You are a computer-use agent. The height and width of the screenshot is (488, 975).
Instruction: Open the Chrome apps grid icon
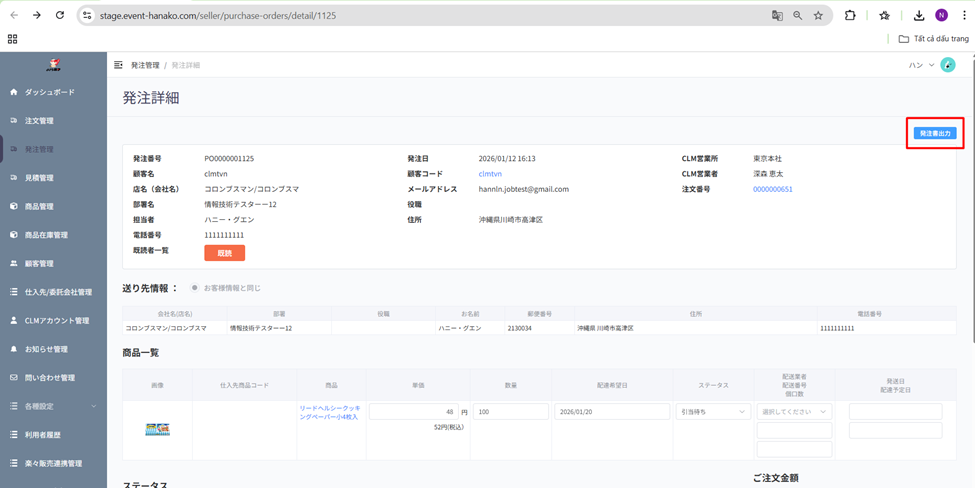[13, 39]
